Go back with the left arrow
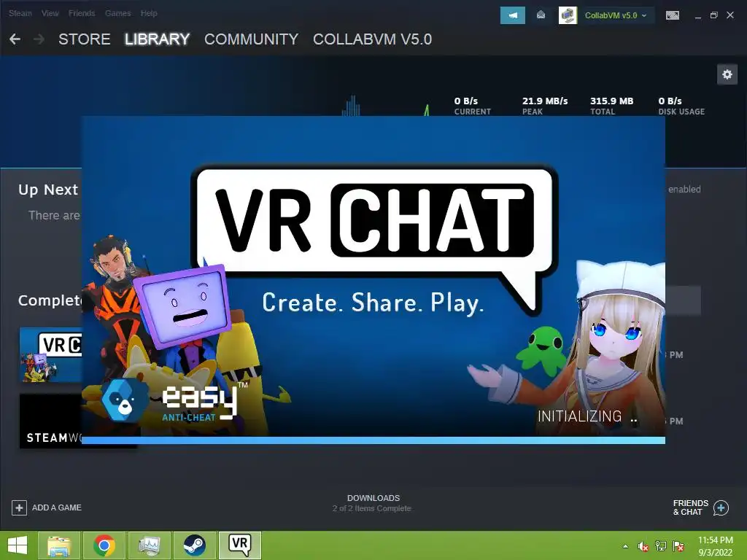The height and width of the screenshot is (560, 747). click(x=15, y=39)
